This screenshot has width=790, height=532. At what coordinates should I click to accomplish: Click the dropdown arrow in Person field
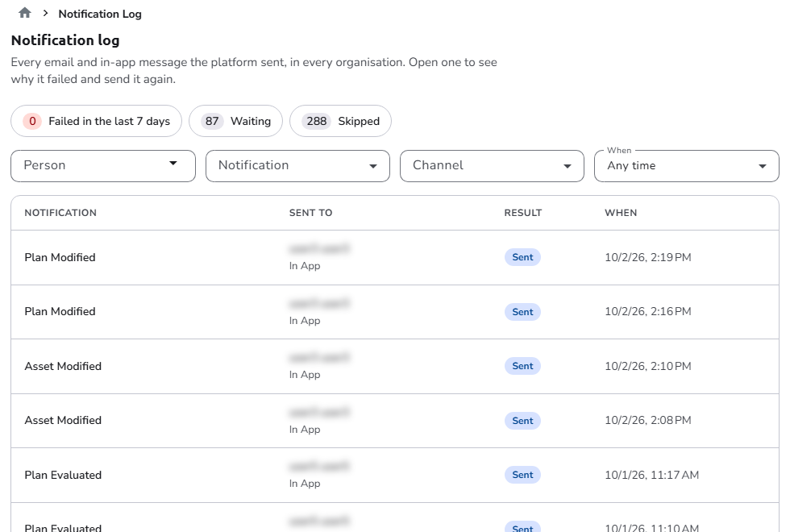coord(173,163)
